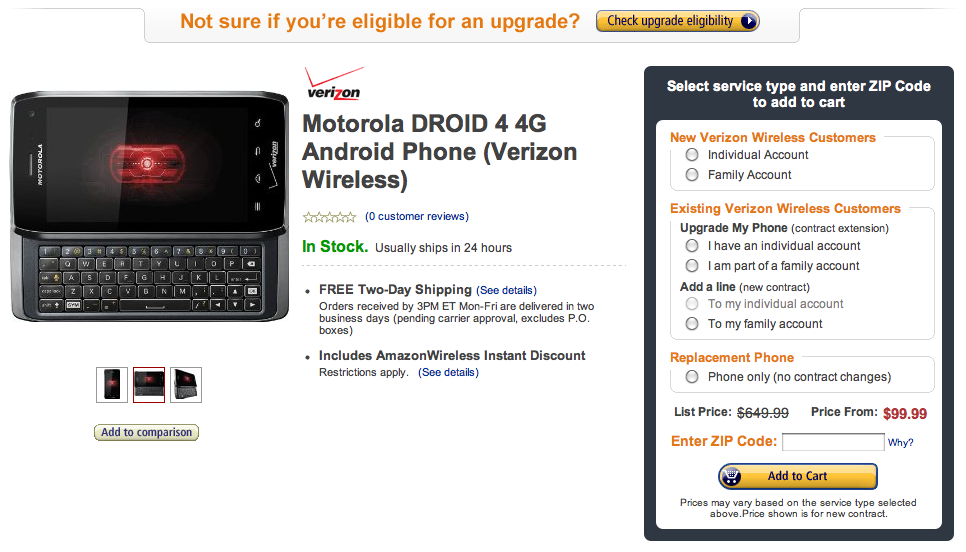This screenshot has width=966, height=552.
Task: Open the 0 customer reviews link
Action: coord(417,216)
